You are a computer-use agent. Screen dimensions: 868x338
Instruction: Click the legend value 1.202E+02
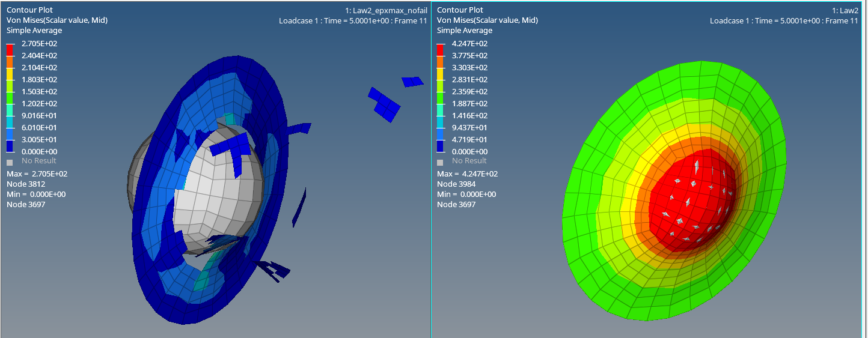coord(39,103)
